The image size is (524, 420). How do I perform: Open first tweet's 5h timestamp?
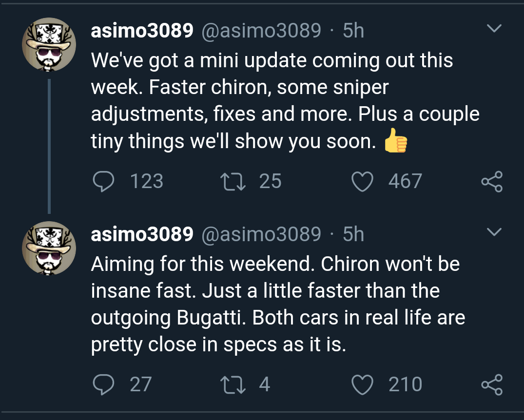[353, 31]
